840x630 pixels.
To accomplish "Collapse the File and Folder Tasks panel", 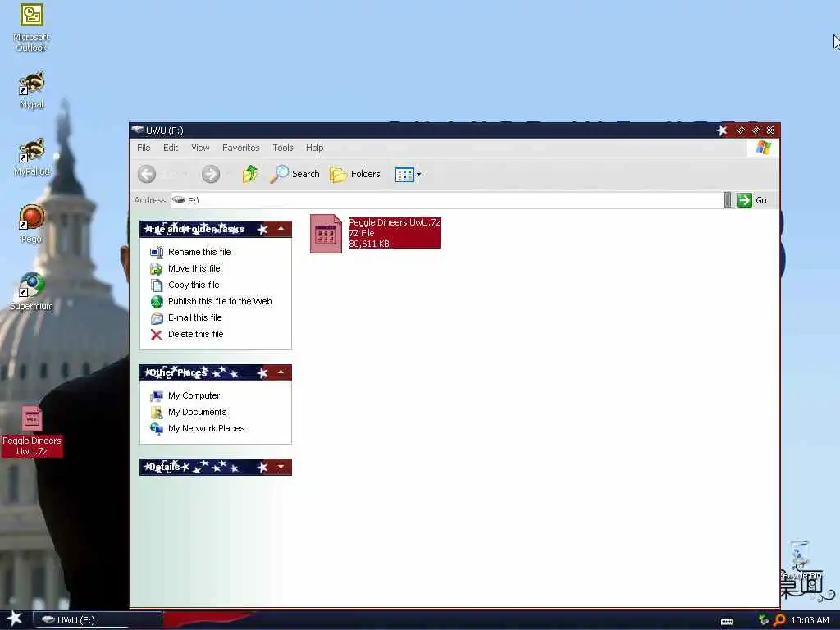I will coord(281,229).
